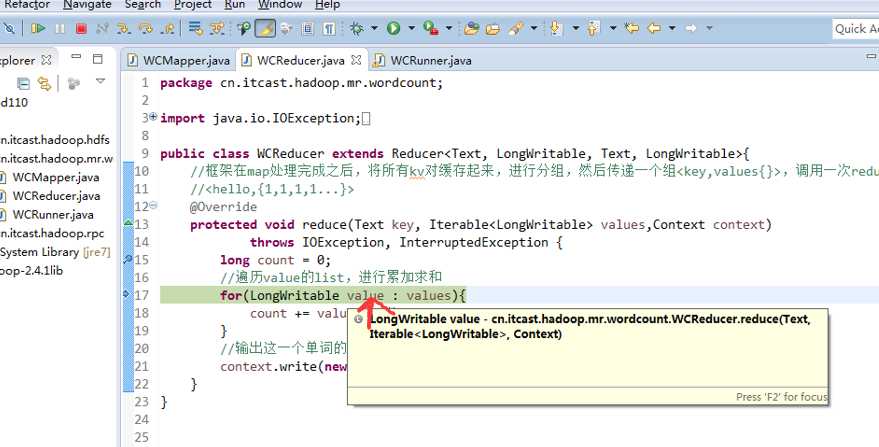Click the Search flashlight icon
The height and width of the screenshot is (447, 879).
(x=516, y=28)
